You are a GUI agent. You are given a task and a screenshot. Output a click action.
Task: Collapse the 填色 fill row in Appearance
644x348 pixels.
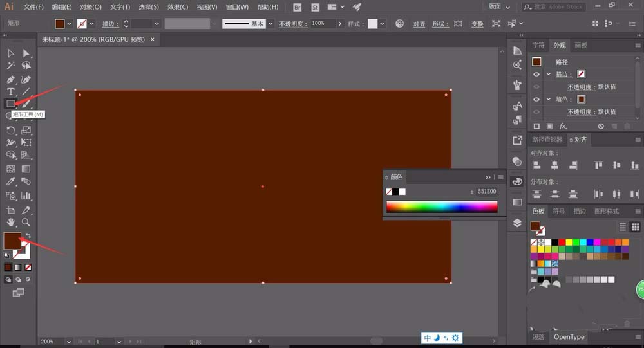(548, 99)
